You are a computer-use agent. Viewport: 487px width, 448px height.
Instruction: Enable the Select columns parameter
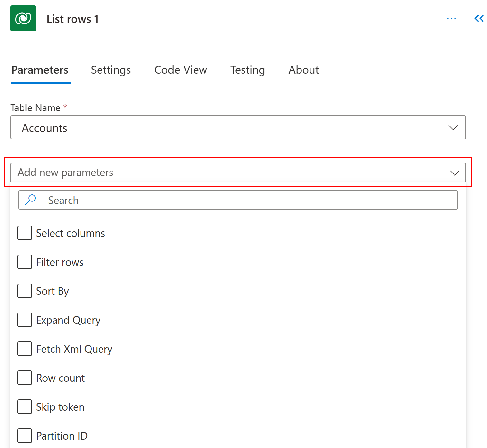tap(24, 233)
